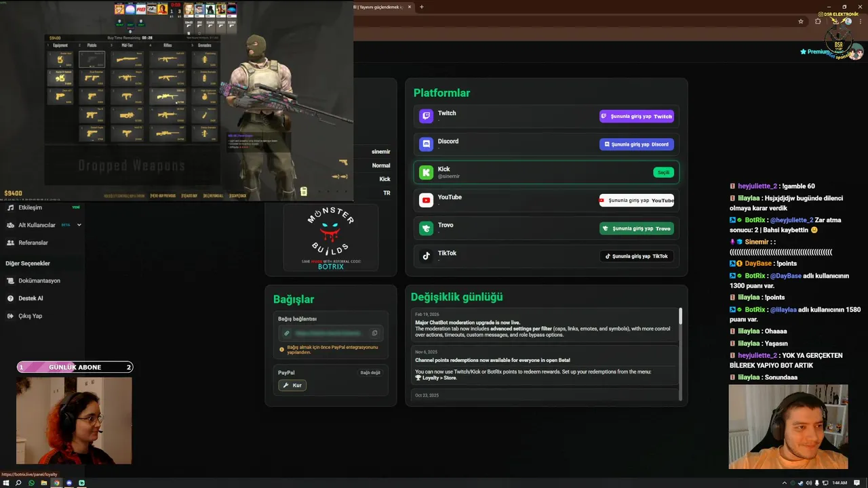This screenshot has height=488, width=868.
Task: Click the Monster Builds BOTRIX banner
Action: (331, 238)
